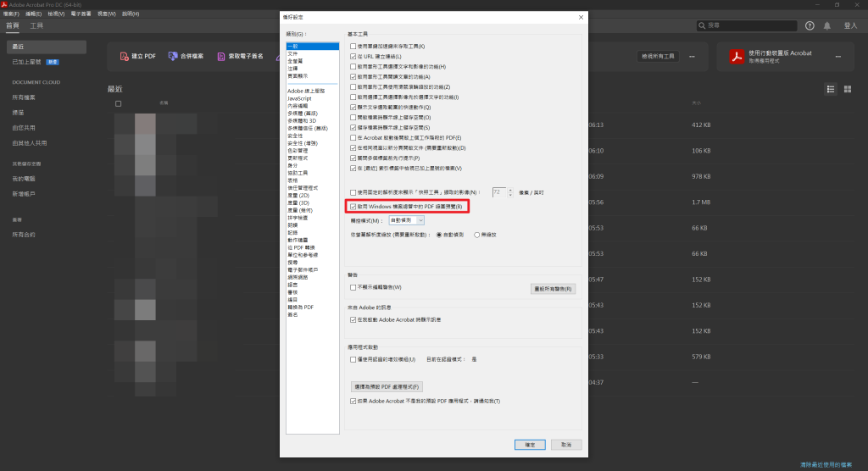This screenshot has width=868, height=471.
Task: Switch to the 工具 tab
Action: coord(36,25)
